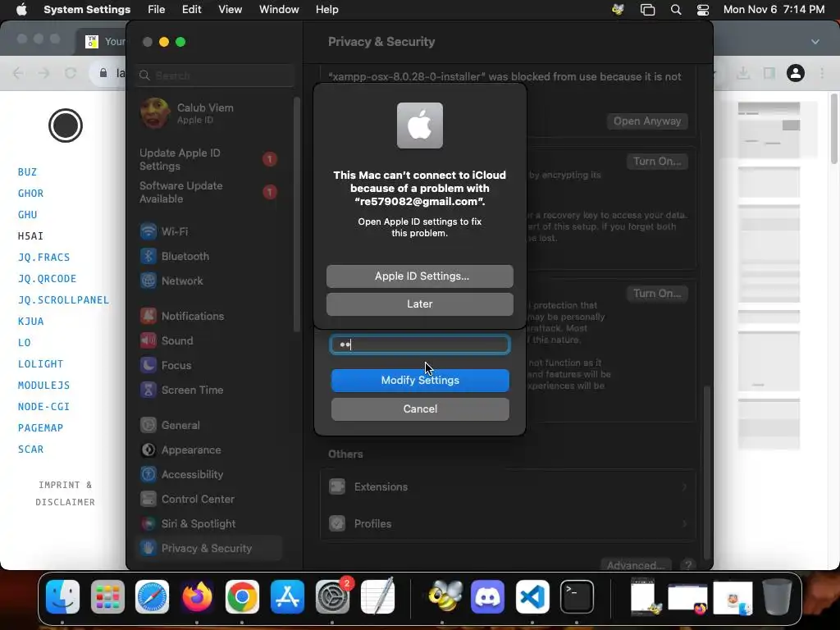Screen dimensions: 840x630
Task: Cancel the password prompt
Action: point(420,409)
